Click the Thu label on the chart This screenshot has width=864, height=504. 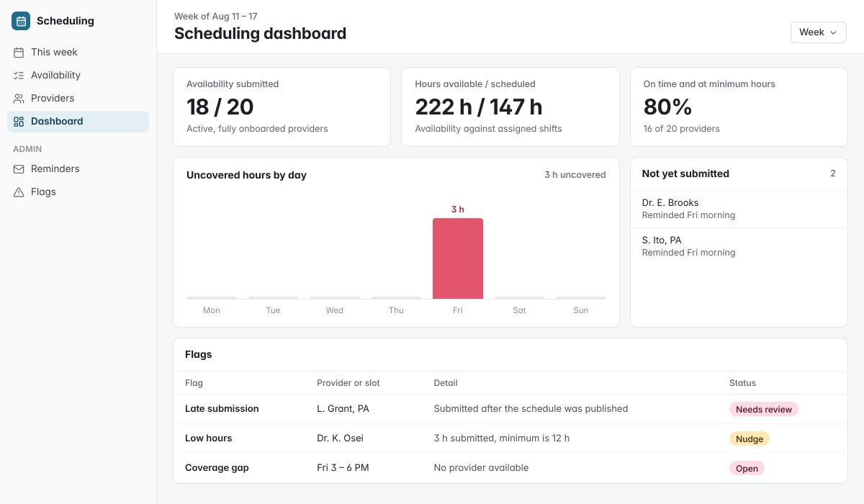tap(396, 310)
